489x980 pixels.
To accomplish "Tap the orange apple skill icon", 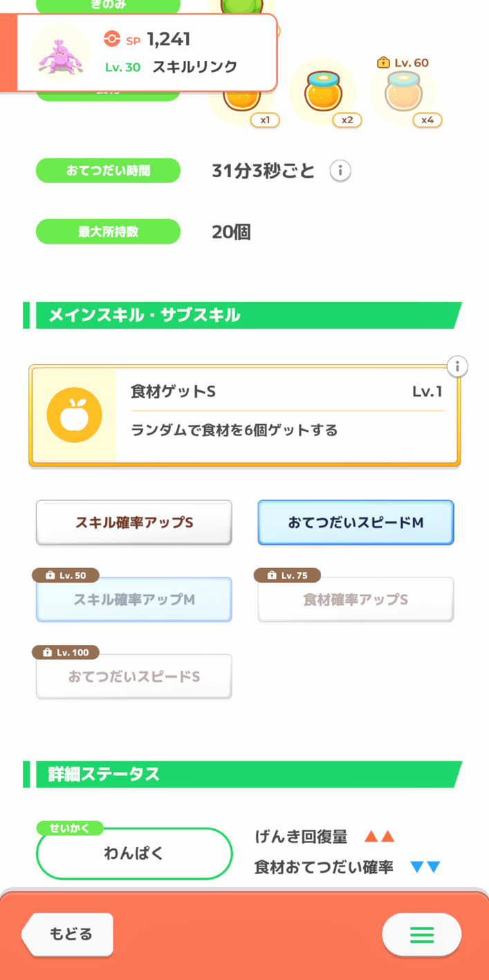I will tap(74, 415).
